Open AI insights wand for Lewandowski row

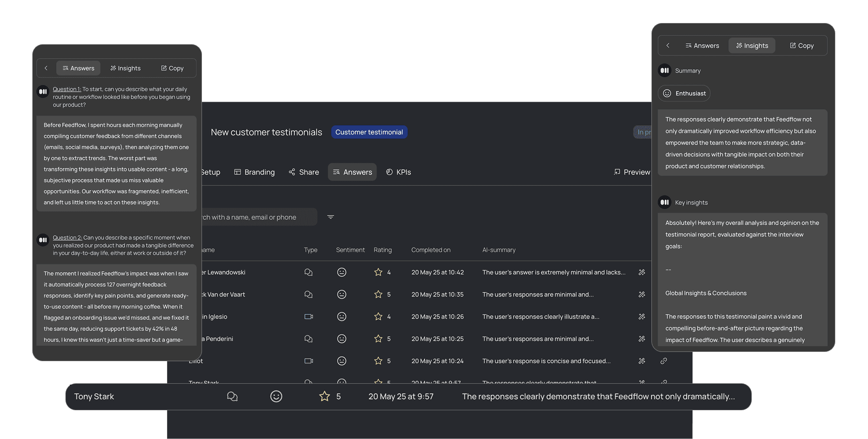pyautogui.click(x=642, y=272)
